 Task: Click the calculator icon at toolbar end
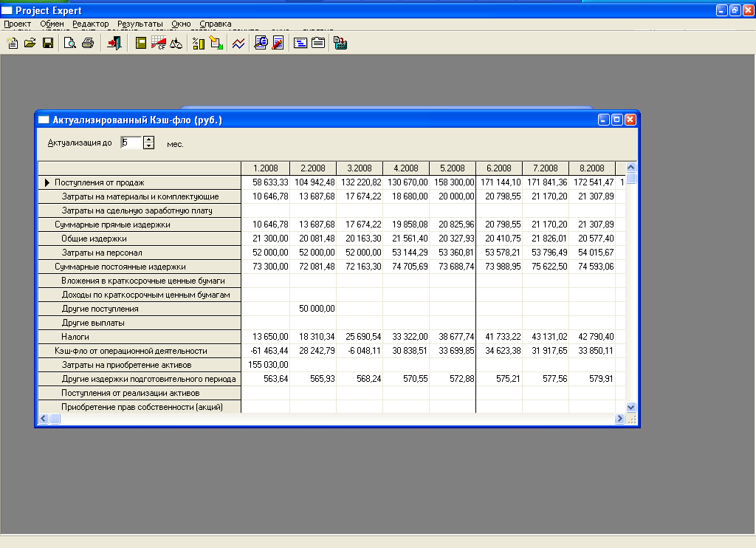click(340, 44)
